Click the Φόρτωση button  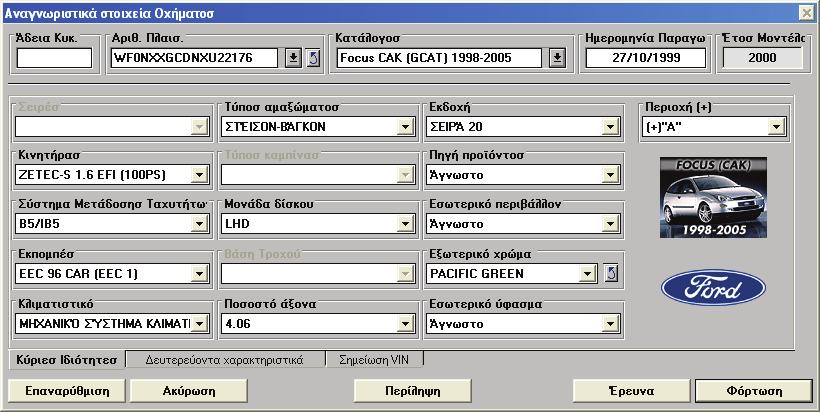(x=754, y=391)
